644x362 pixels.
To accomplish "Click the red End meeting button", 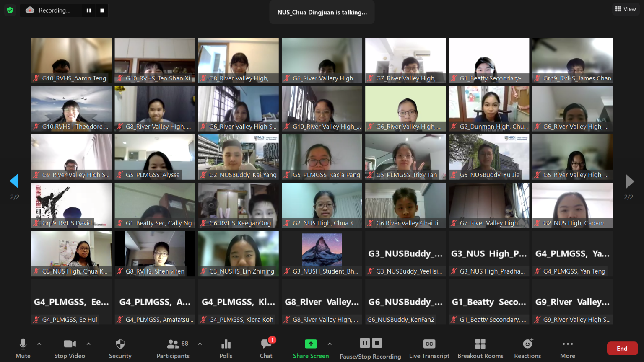I will pyautogui.click(x=622, y=348).
